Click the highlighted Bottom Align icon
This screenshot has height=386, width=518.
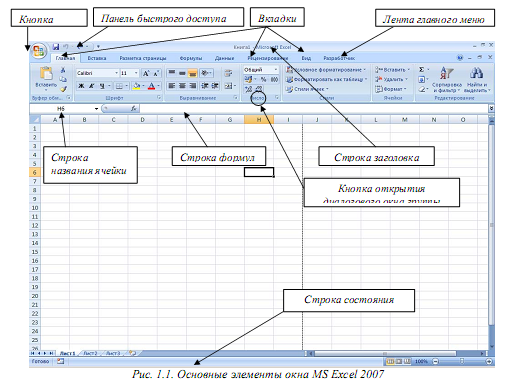193,73
